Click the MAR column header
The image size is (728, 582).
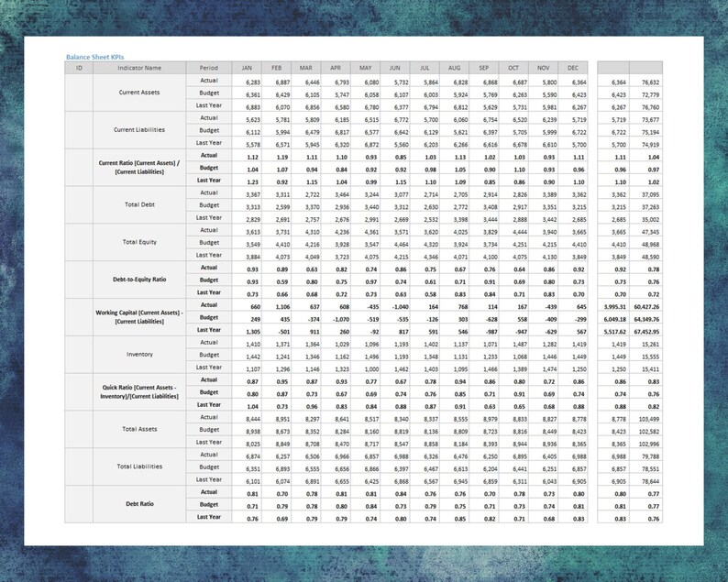[306, 68]
